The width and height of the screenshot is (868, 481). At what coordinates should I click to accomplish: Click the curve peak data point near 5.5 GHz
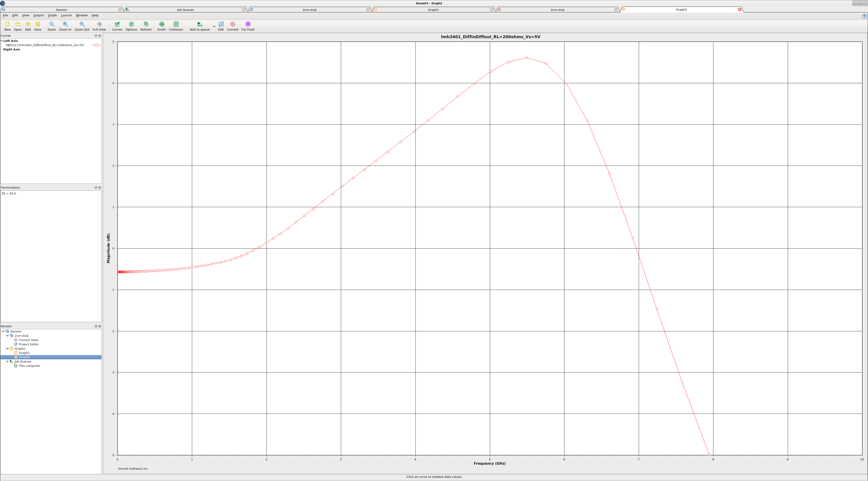[x=527, y=58]
